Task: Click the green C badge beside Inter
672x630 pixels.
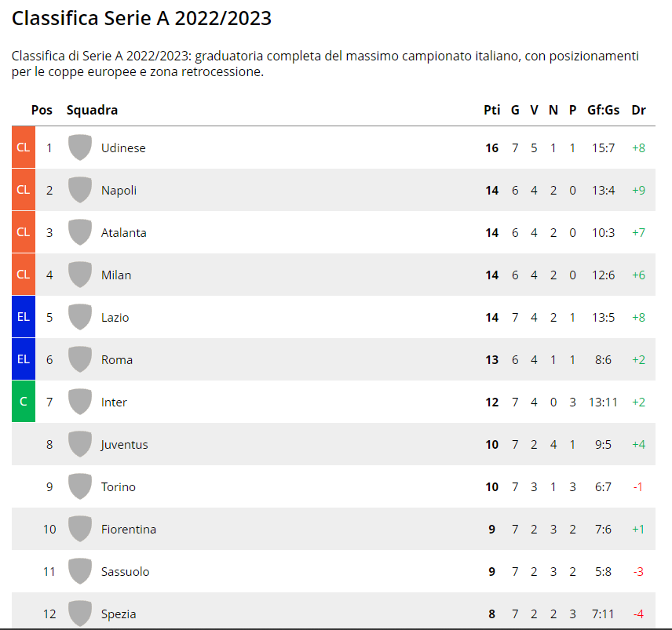Action: click(23, 402)
